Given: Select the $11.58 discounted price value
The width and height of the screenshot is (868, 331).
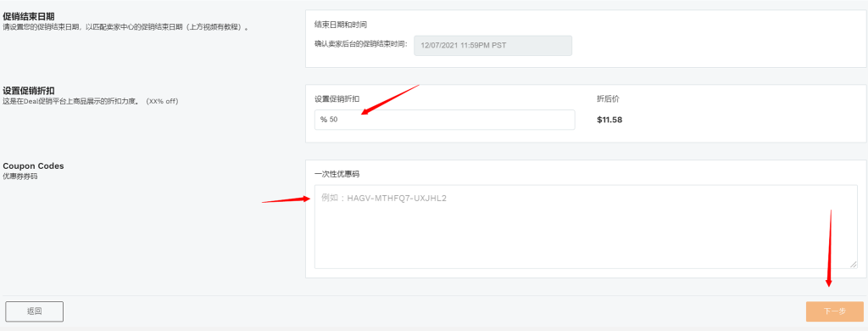Looking at the screenshot, I should [x=609, y=119].
